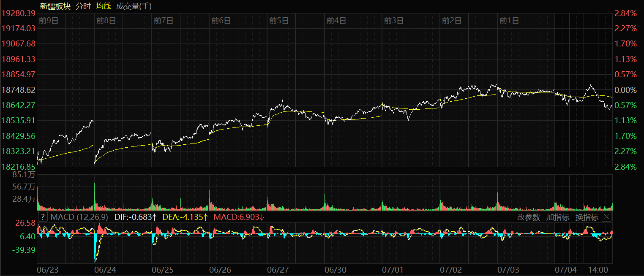644x276 pixels.
Task: Click the 成交量(手) volume legend label
Action: click(134, 6)
